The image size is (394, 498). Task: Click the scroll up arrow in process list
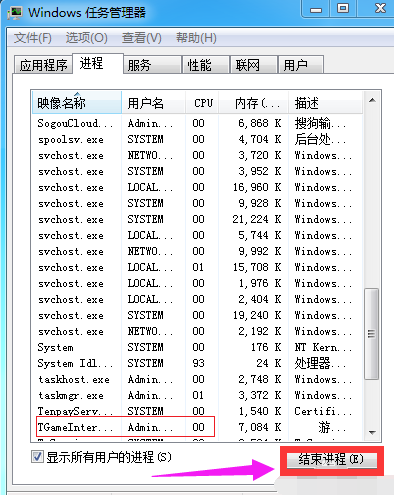pos(372,100)
